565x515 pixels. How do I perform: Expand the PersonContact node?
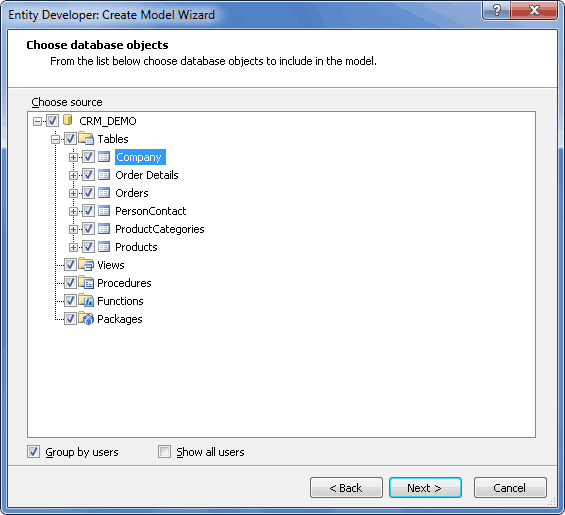(73, 212)
